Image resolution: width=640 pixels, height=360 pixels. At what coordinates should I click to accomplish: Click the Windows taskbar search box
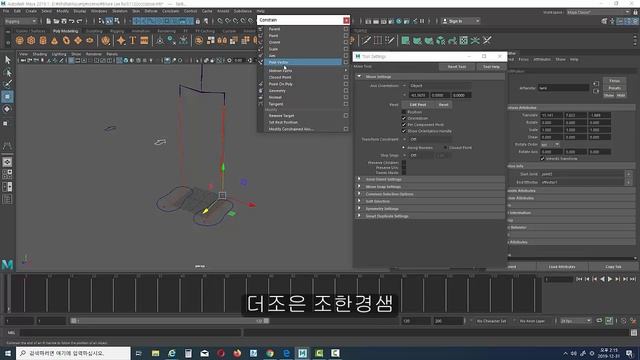point(73,353)
